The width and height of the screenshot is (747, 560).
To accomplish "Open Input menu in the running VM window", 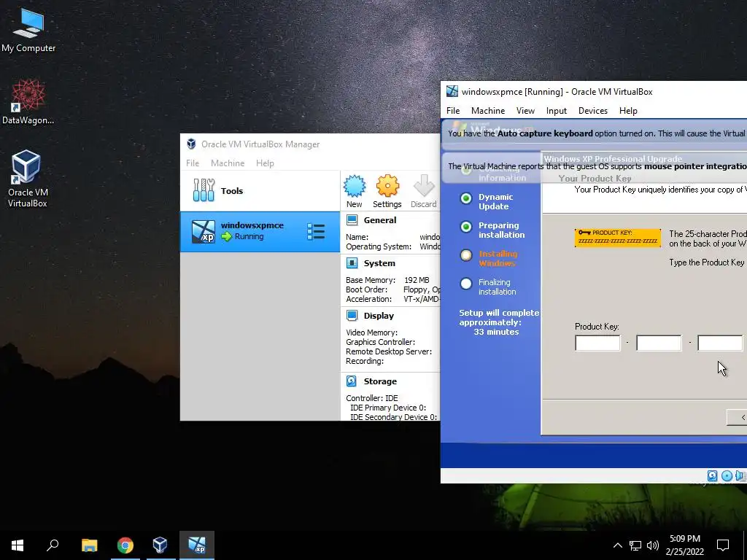I will point(557,111).
